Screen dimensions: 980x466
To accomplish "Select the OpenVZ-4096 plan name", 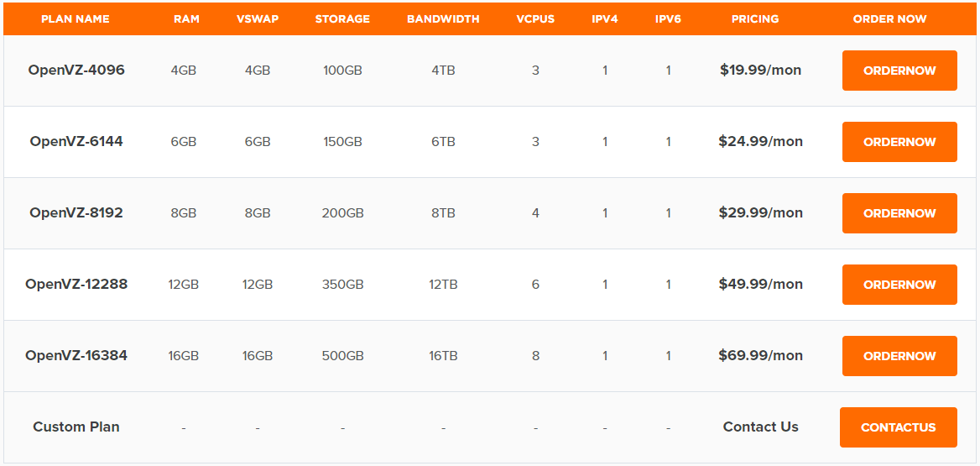I will click(x=76, y=70).
